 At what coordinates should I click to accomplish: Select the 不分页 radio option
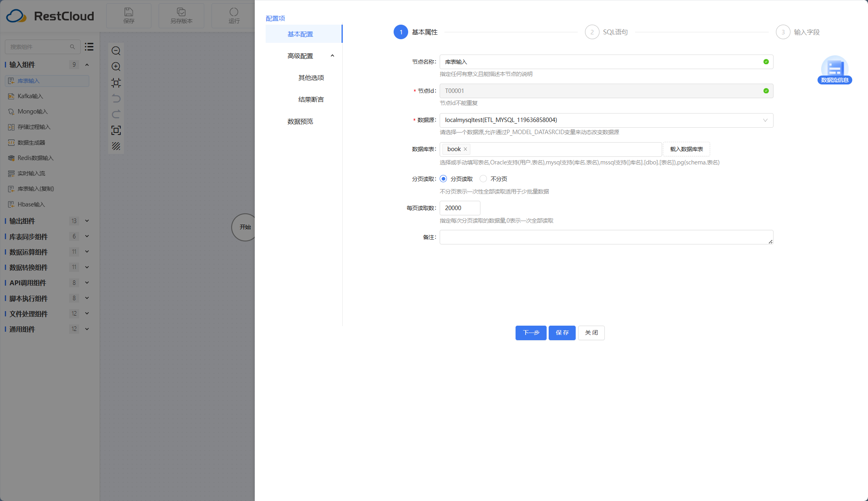(x=483, y=179)
